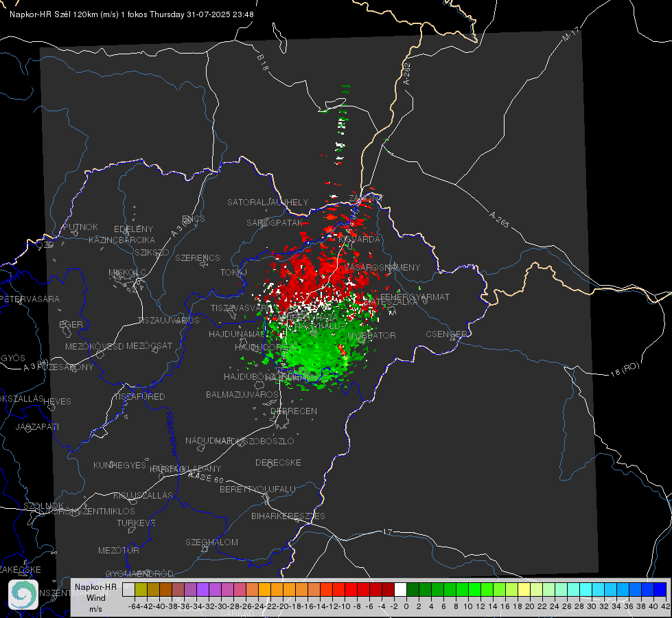This screenshot has width=672, height=618.
Task: Click the legend title 'Napkor-HR Wind m/s'
Action: click(95, 597)
